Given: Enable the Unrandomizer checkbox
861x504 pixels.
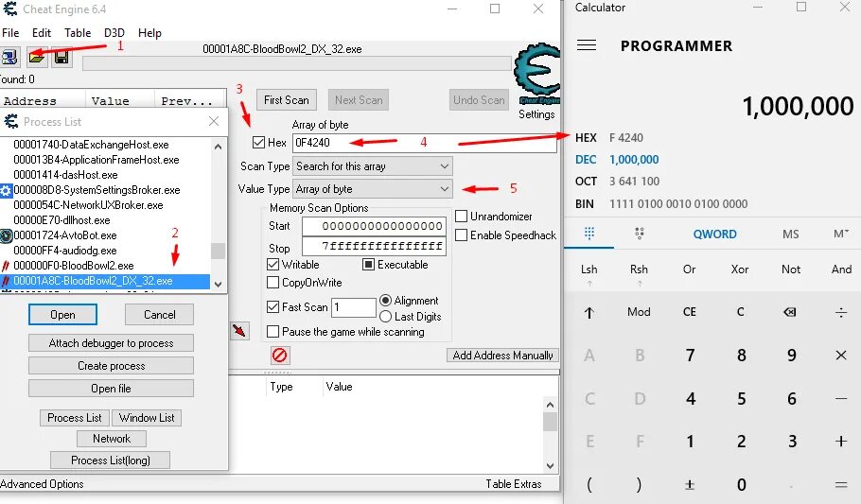Looking at the screenshot, I should [462, 217].
